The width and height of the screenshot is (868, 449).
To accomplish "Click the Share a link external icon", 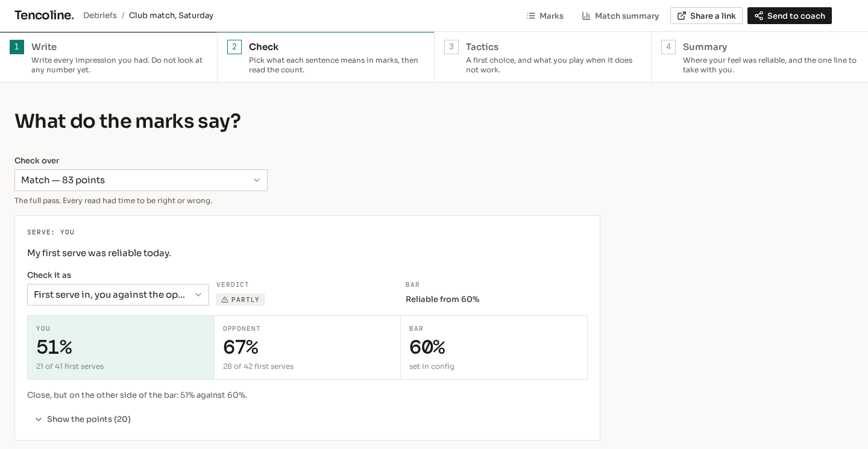I will click(x=682, y=16).
